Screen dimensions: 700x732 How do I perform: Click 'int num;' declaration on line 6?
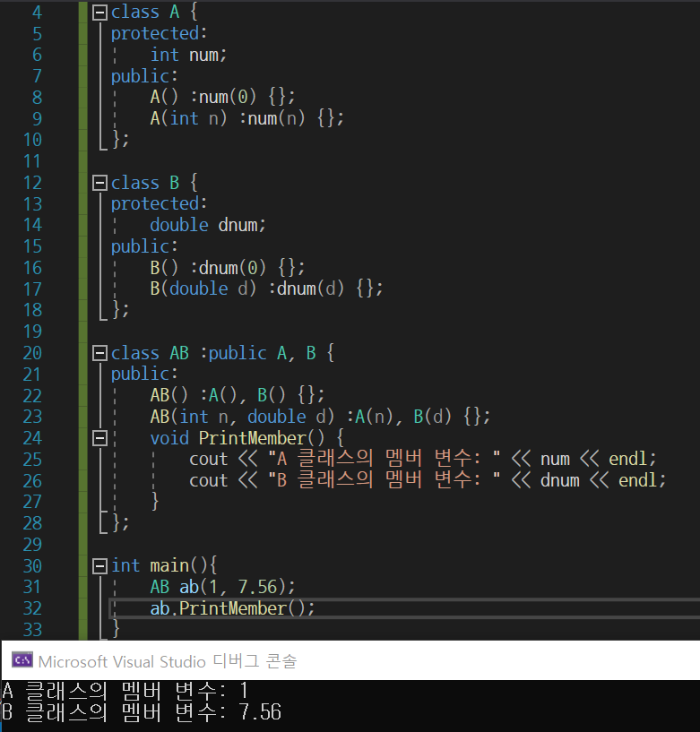188,55
